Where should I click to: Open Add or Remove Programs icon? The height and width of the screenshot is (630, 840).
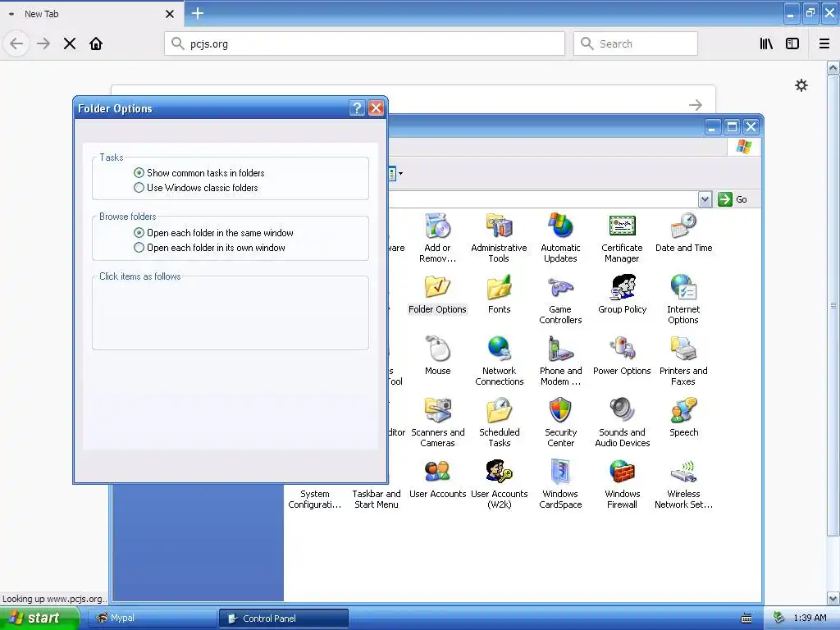coord(438,237)
